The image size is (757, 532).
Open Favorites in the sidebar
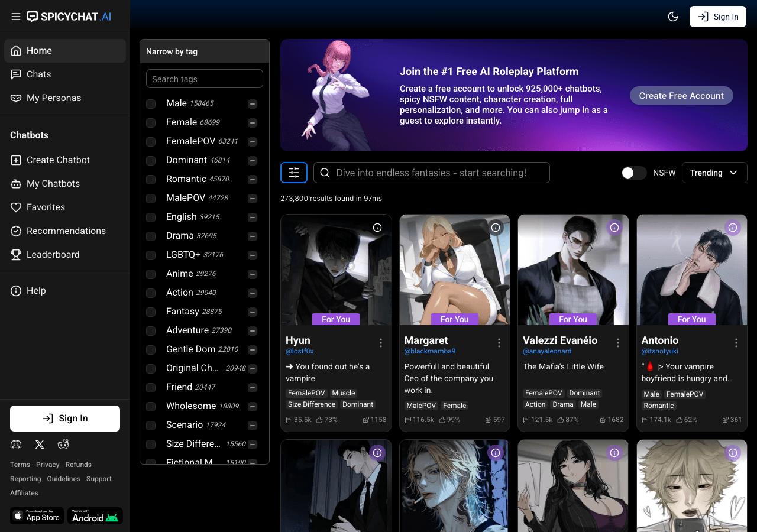(46, 207)
